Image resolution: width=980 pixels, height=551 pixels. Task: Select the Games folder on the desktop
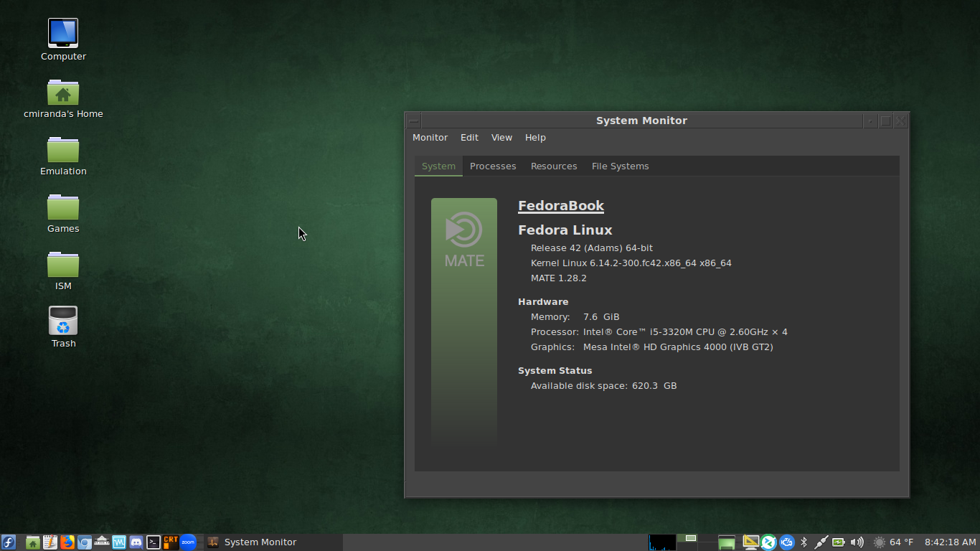(63, 213)
